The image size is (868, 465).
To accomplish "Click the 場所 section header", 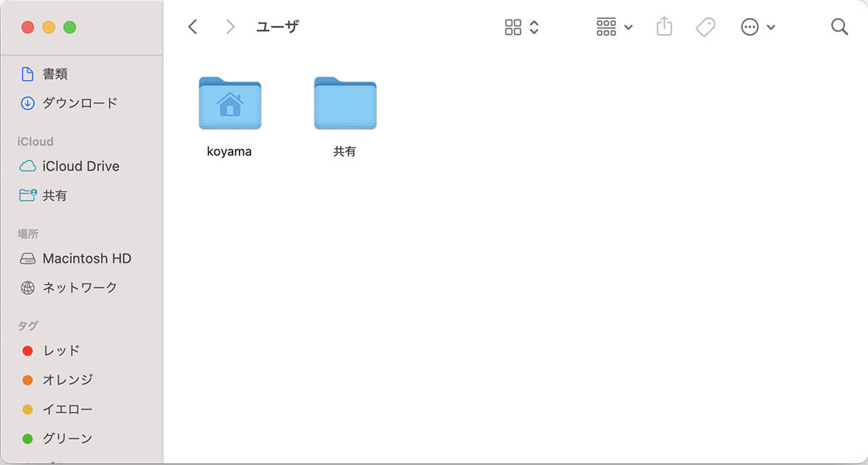I will (27, 234).
